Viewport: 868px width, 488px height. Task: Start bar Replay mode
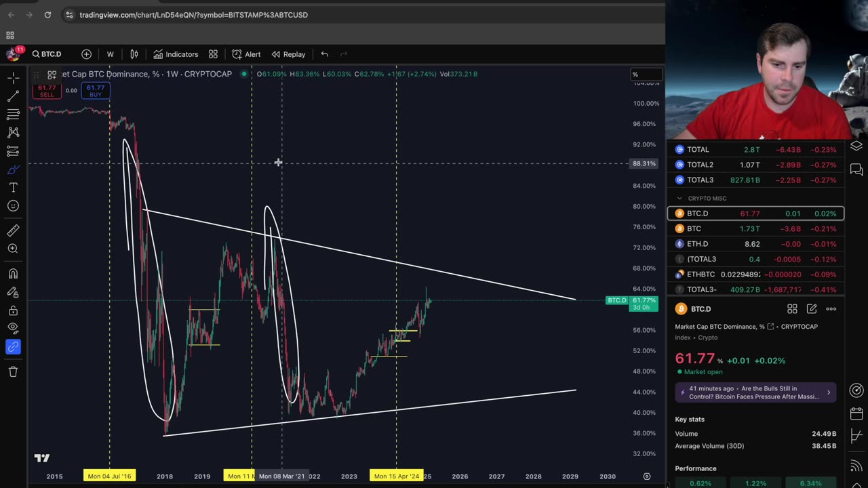tap(288, 54)
